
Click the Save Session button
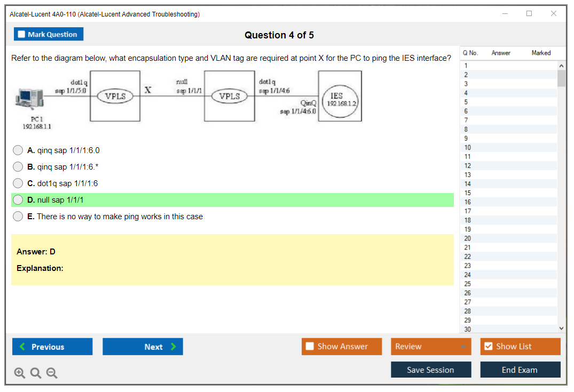(431, 370)
